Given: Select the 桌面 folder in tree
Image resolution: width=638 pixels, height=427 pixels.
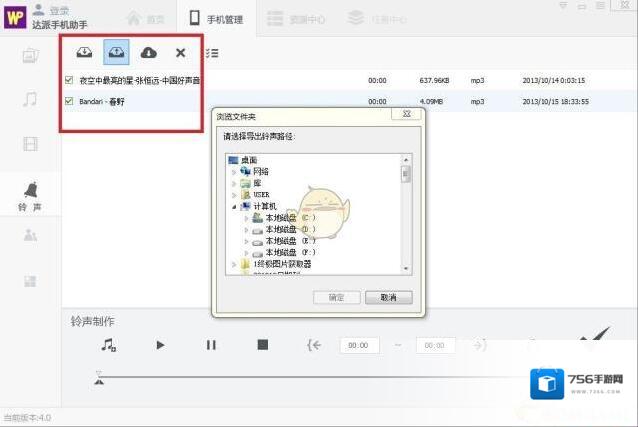Looking at the screenshot, I should point(248,160).
